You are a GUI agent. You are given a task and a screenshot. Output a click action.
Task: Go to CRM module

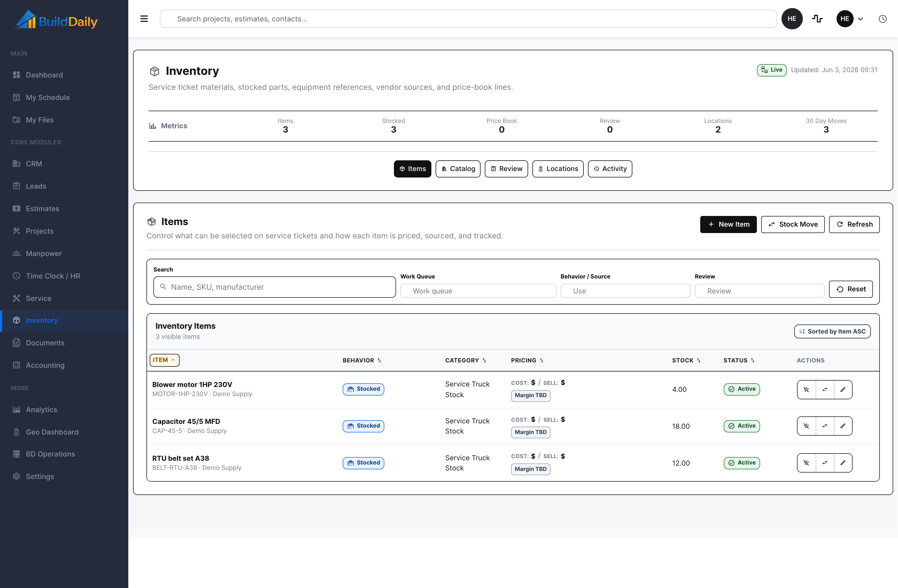click(x=64, y=164)
